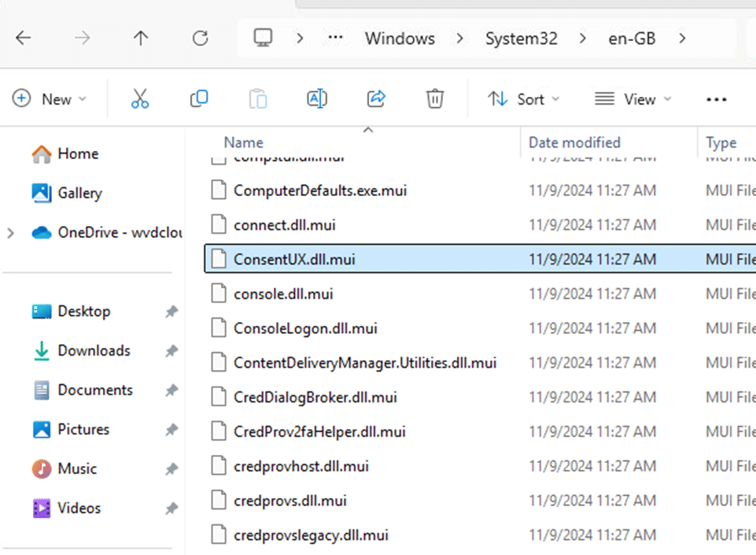
Task: Click the file icon of credprovs.dll.mui
Action: (219, 501)
